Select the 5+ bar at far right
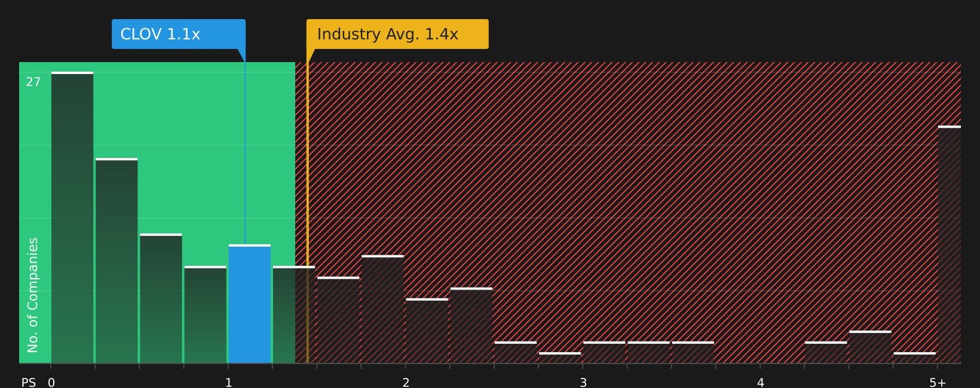The image size is (980, 388). coord(950,245)
